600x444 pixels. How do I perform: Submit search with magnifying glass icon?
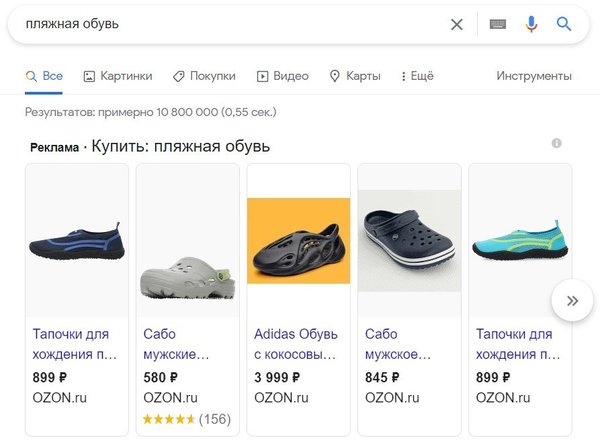tap(564, 24)
